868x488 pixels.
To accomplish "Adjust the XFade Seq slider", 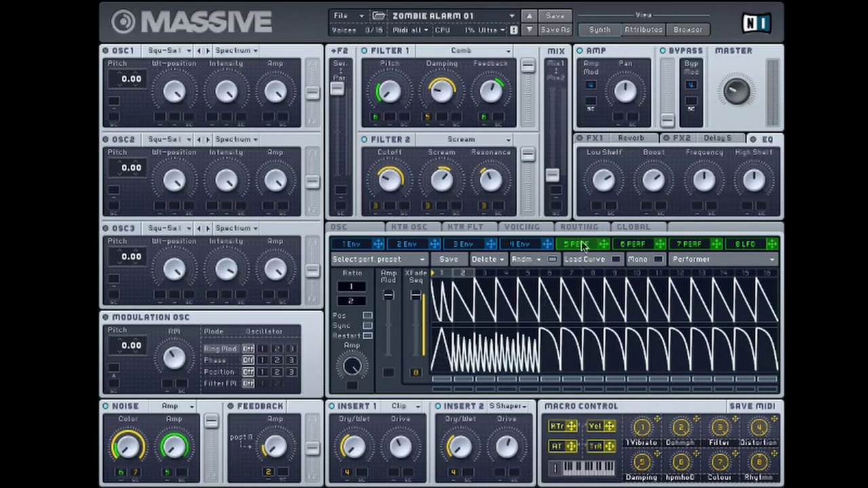I will pyautogui.click(x=415, y=295).
